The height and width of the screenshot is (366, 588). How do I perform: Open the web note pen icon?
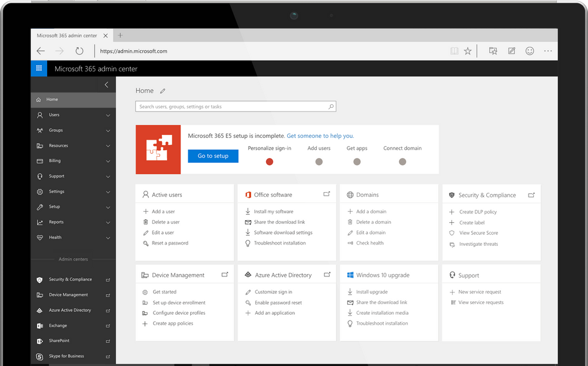pyautogui.click(x=511, y=51)
